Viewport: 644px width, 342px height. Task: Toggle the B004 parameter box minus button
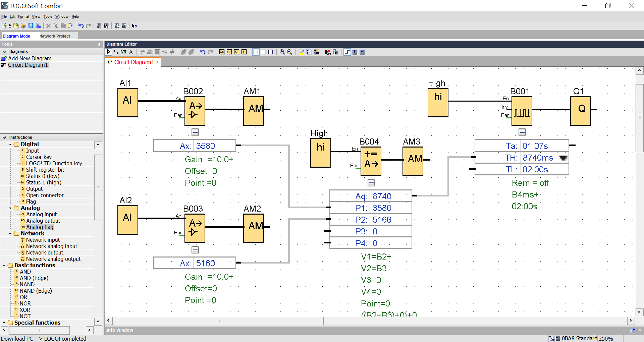[x=371, y=183]
